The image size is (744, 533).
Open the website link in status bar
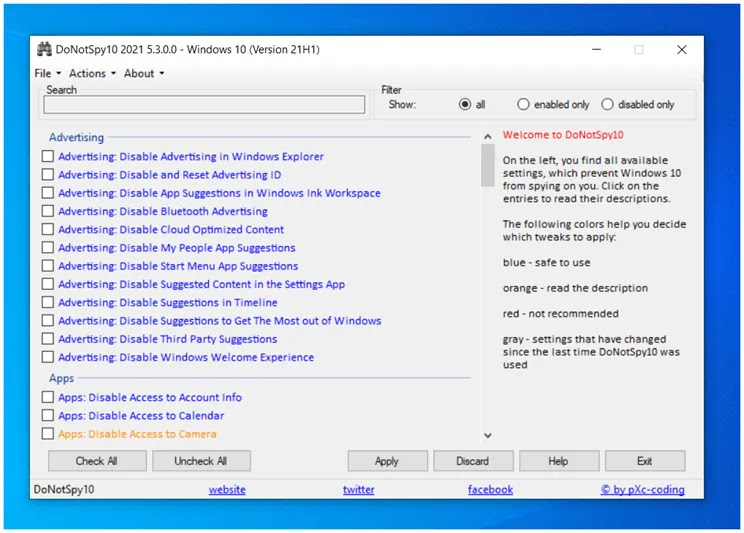click(x=227, y=489)
